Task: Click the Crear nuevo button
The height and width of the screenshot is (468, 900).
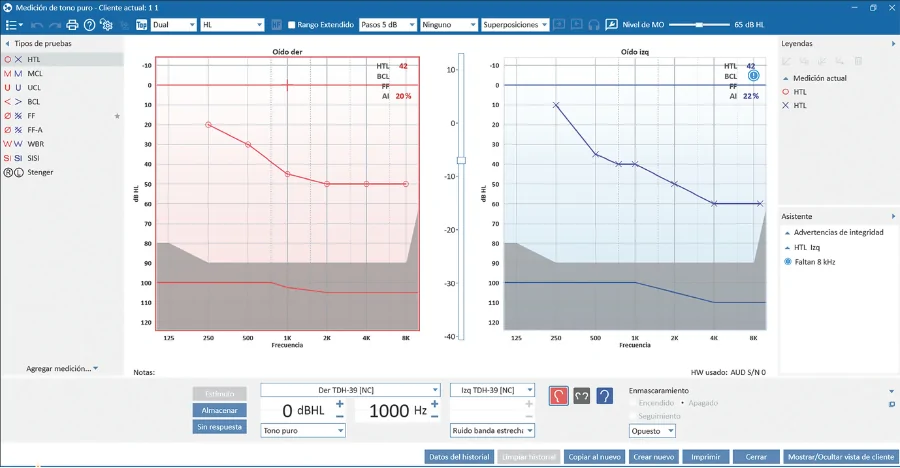Action: tap(654, 456)
